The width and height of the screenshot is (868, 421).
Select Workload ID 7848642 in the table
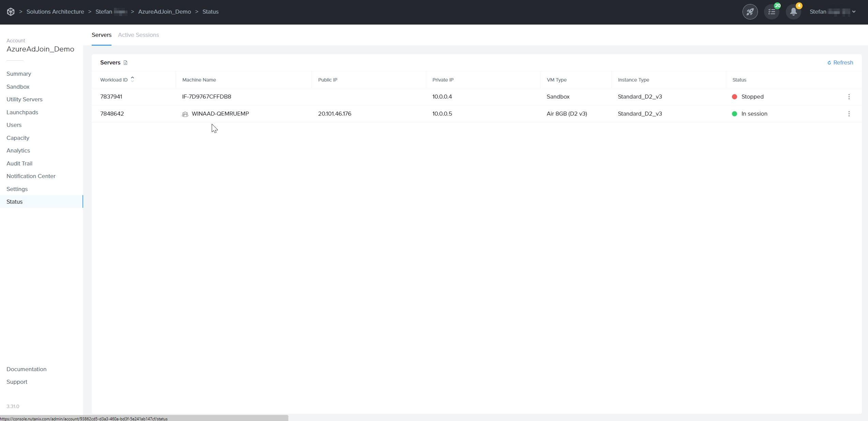112,114
